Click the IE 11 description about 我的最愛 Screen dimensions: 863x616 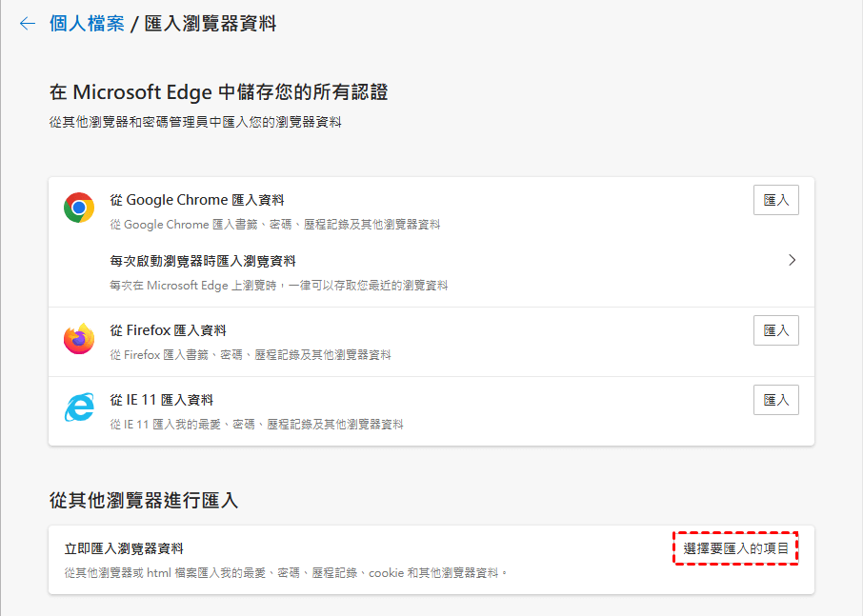(256, 424)
